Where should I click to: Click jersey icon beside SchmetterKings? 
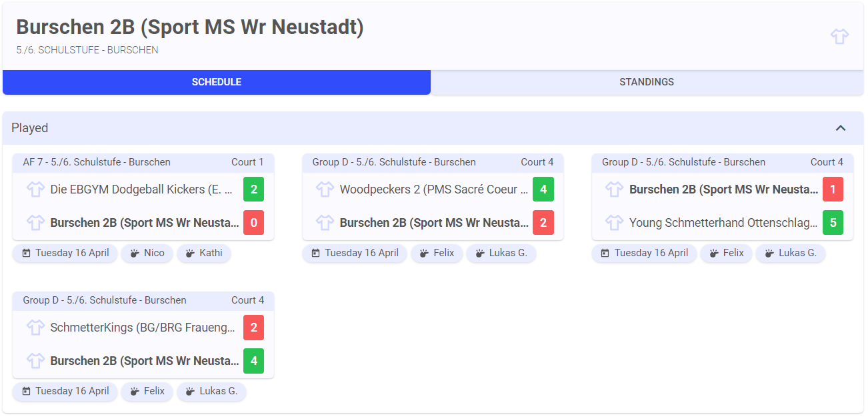35,328
